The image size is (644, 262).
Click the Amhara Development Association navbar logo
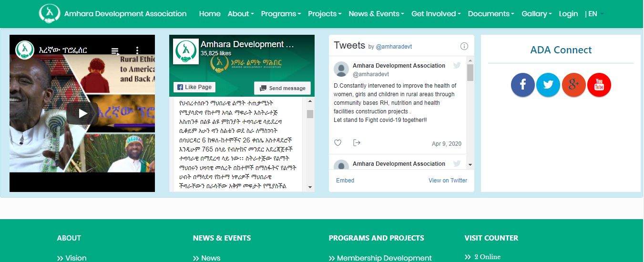pos(50,14)
